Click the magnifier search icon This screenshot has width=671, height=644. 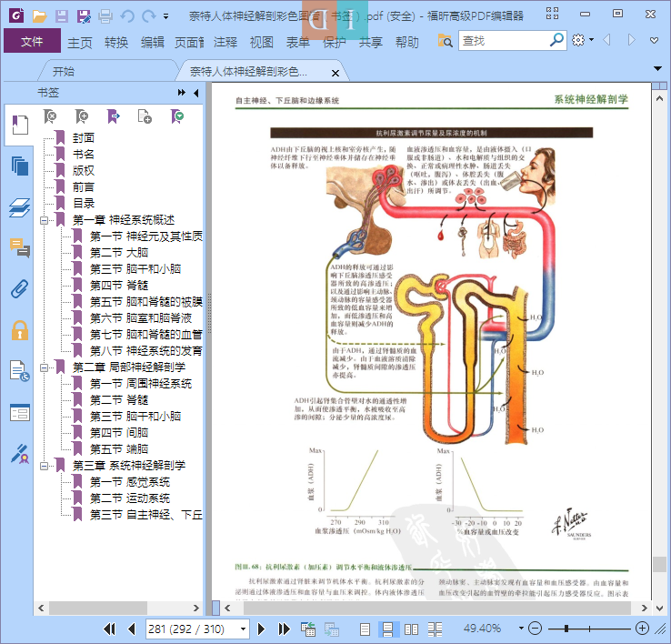556,40
